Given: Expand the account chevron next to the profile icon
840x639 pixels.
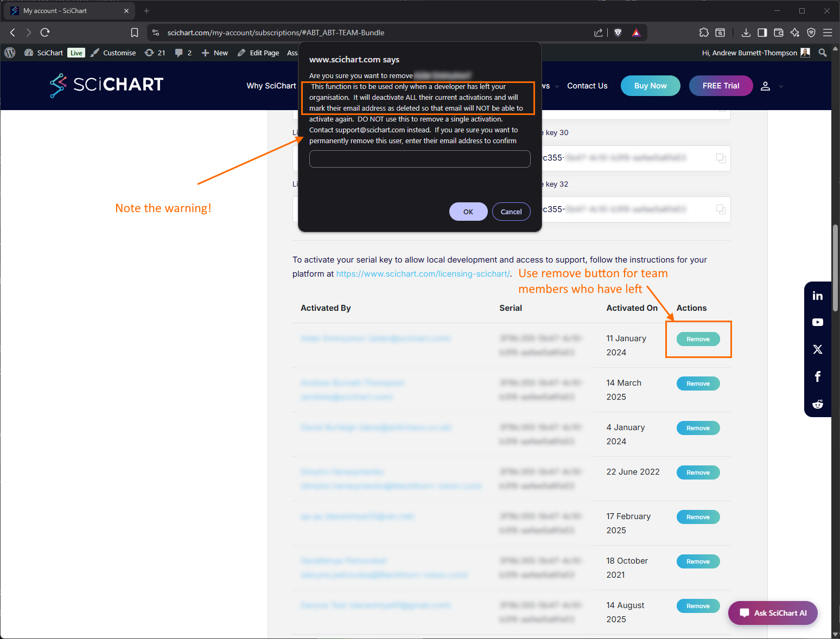Looking at the screenshot, I should point(781,86).
